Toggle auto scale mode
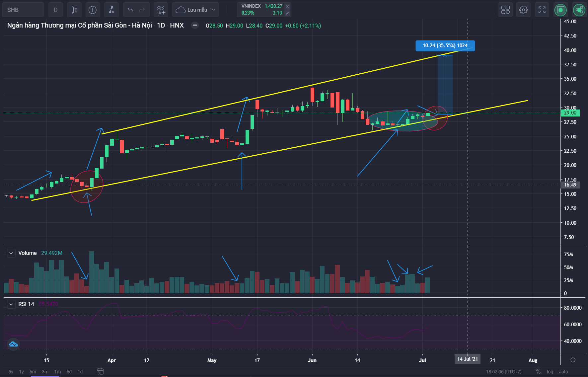 coord(563,372)
